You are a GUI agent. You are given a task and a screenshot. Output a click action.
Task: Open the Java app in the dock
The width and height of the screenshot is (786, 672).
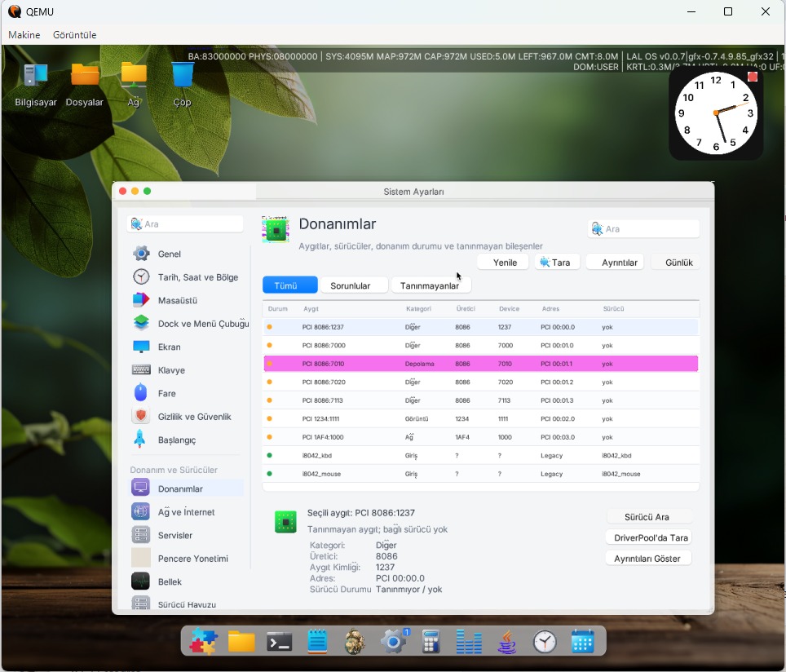click(x=507, y=642)
